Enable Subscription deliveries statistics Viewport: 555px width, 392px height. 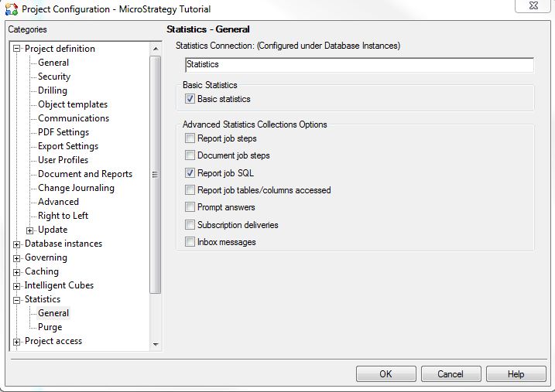coord(190,225)
